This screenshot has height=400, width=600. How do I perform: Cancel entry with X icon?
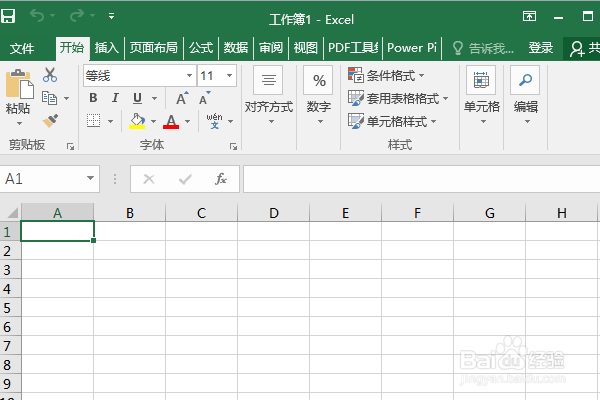pos(149,179)
